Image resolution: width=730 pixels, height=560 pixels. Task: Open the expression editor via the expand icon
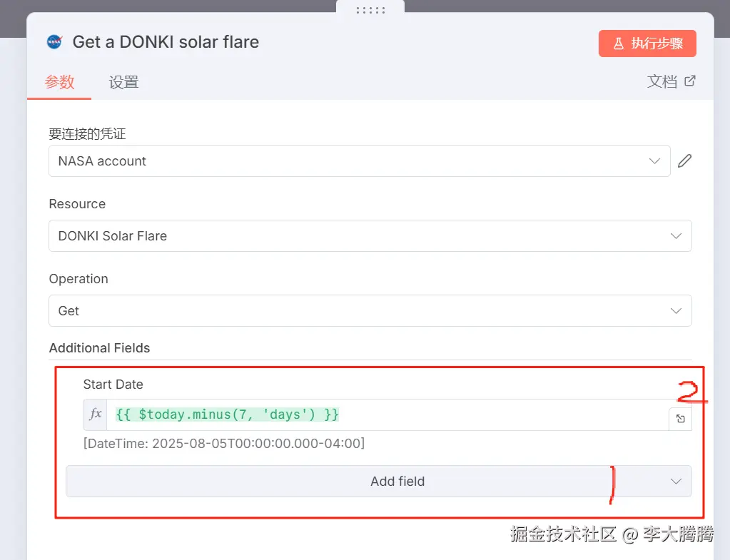tap(681, 419)
